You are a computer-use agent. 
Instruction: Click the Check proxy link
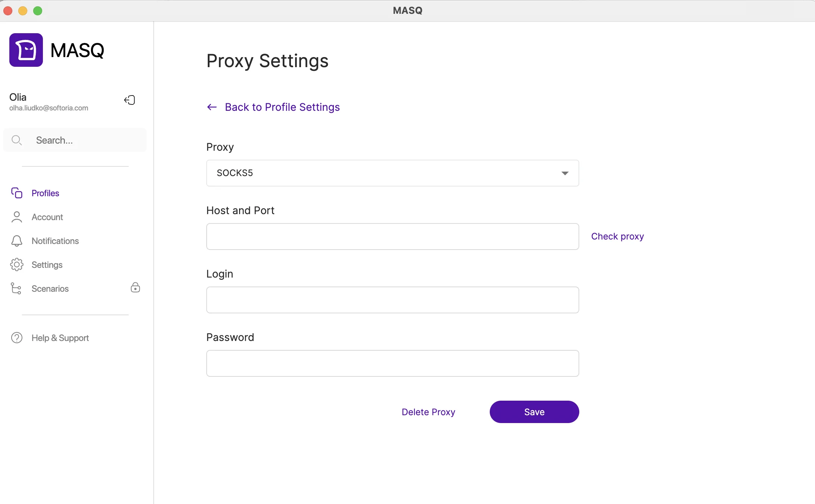click(617, 237)
